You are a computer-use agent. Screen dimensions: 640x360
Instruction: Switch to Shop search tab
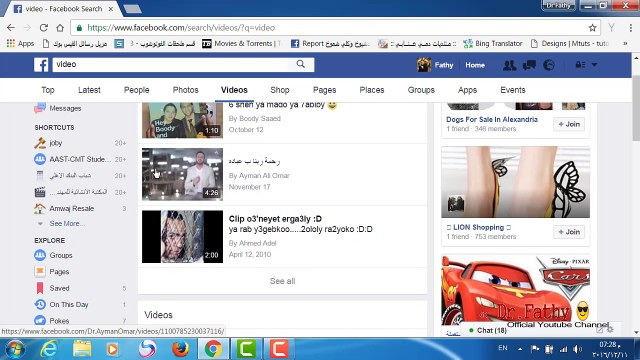(280, 90)
